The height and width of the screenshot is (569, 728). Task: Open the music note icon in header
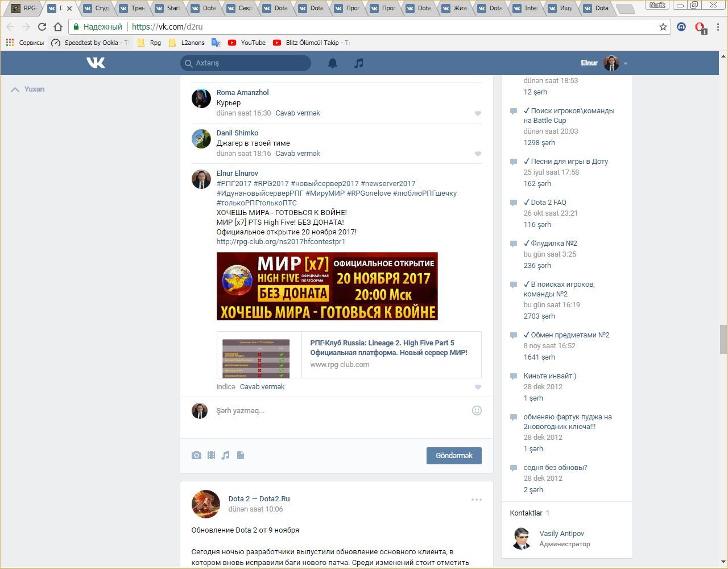click(x=358, y=63)
